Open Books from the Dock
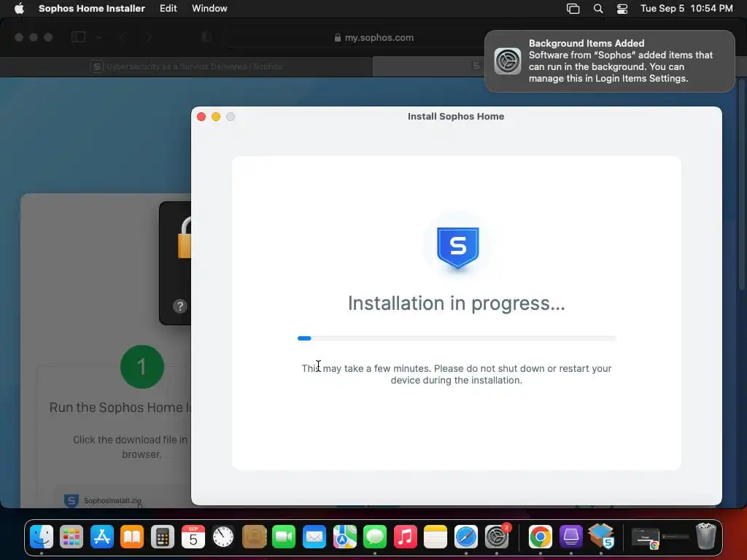 tap(132, 537)
